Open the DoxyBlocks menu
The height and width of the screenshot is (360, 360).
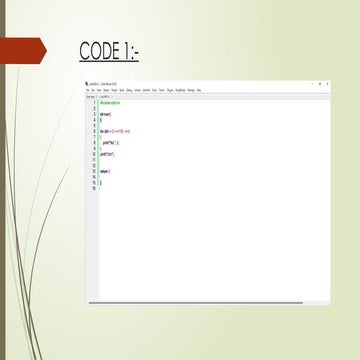(x=180, y=90)
